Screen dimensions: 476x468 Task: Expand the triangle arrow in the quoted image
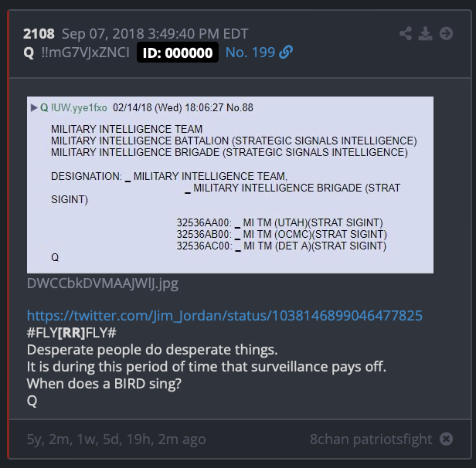tap(34, 107)
